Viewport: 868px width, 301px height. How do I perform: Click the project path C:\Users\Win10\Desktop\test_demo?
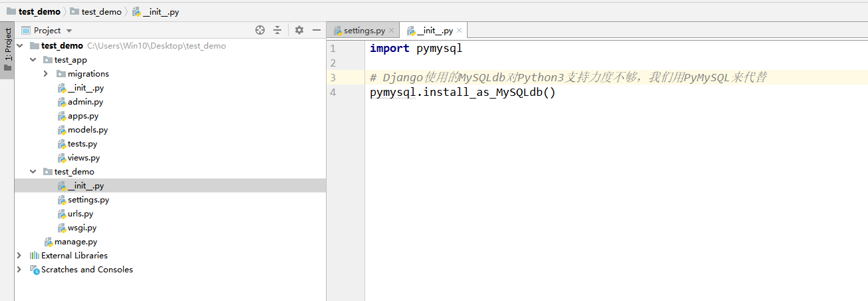[x=156, y=46]
